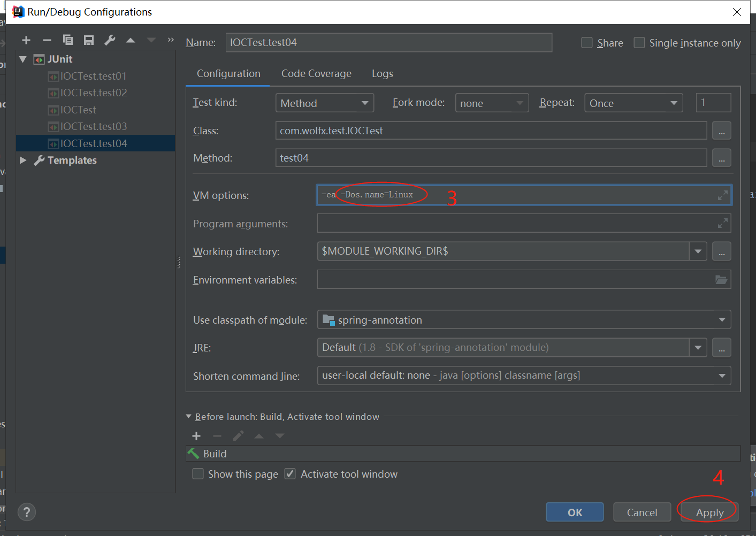Check the Show this page option
756x536 pixels.
(x=198, y=474)
